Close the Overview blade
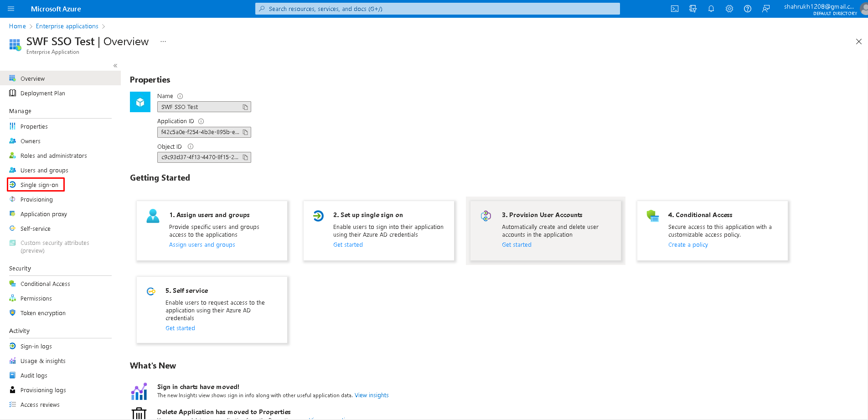Viewport: 868px width, 420px height. point(859,41)
